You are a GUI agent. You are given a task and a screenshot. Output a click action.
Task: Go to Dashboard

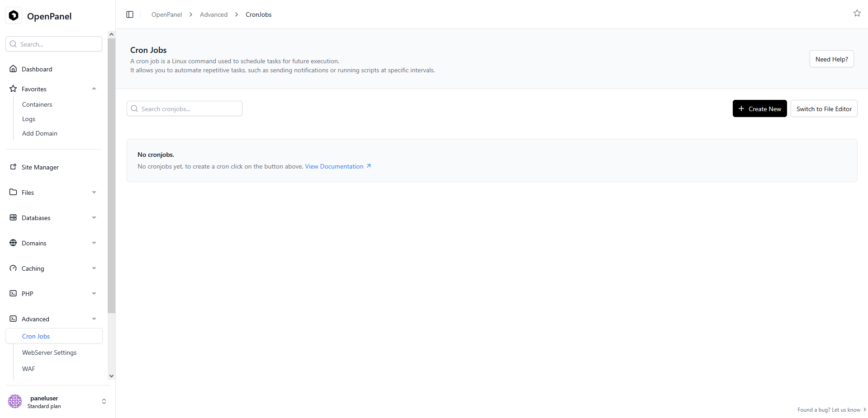tap(37, 69)
